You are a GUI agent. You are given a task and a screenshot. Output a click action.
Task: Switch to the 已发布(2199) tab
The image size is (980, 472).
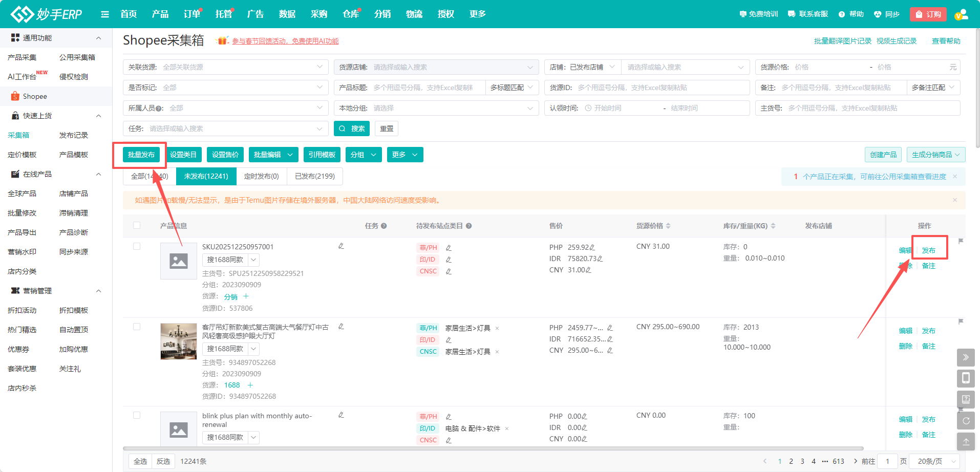[315, 176]
